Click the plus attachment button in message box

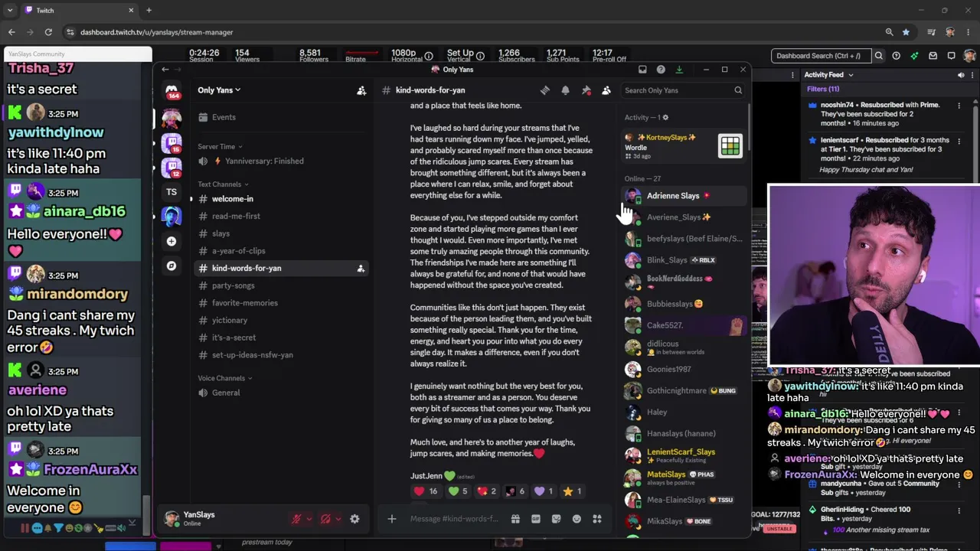(x=391, y=519)
